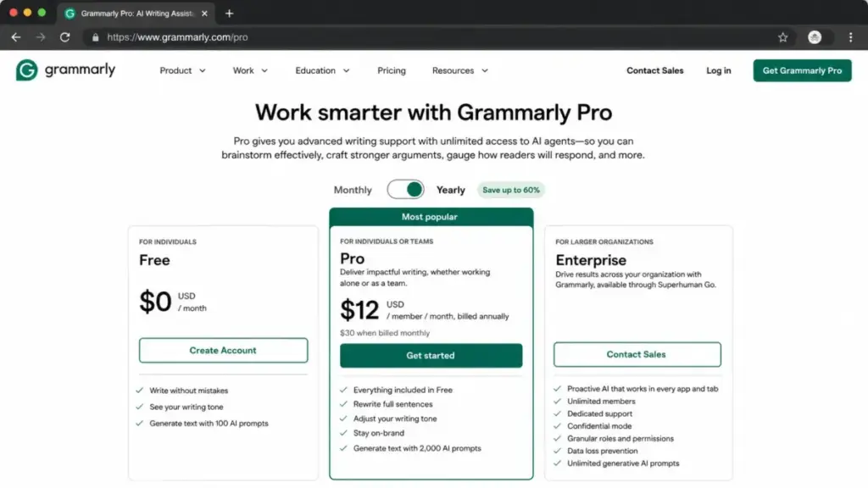868x488 pixels.
Task: Click the Get Grammarly Pro button
Action: (x=802, y=70)
